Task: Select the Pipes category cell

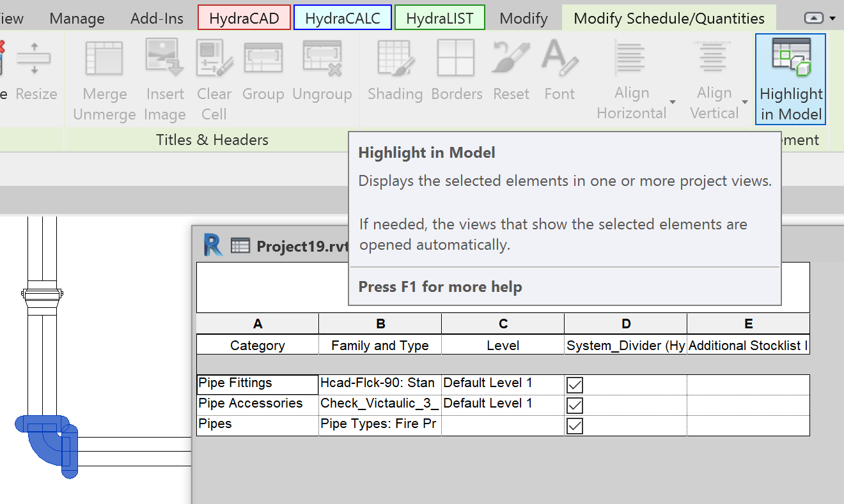Action: coord(258,425)
